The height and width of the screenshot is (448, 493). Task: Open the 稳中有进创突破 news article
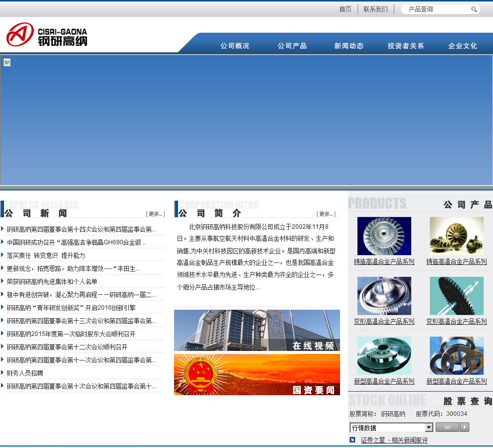click(x=81, y=295)
